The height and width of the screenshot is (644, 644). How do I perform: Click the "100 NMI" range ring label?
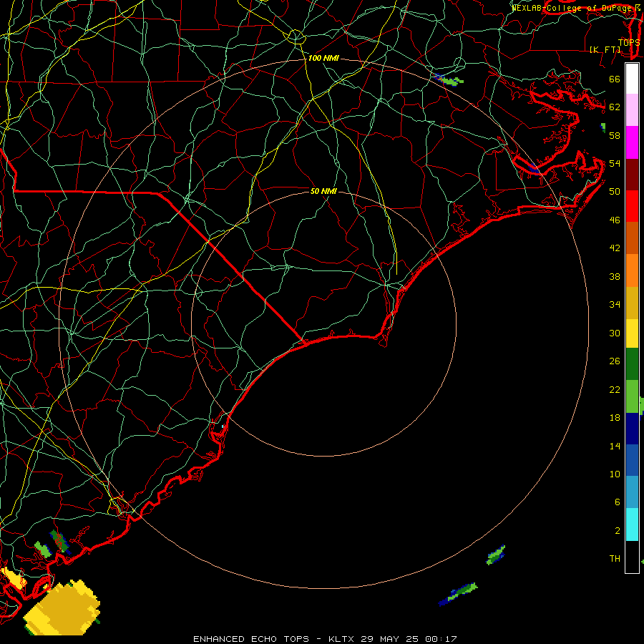pyautogui.click(x=323, y=59)
